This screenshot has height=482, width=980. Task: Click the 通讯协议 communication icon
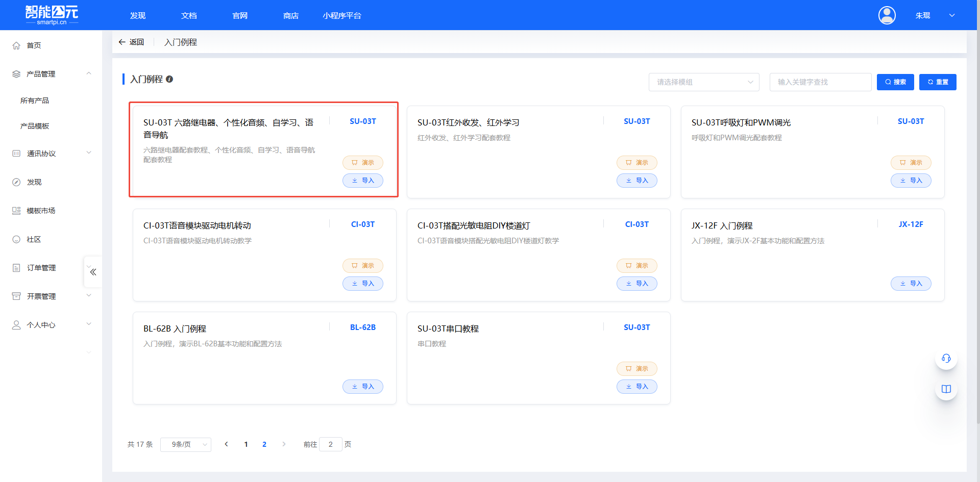coord(16,154)
